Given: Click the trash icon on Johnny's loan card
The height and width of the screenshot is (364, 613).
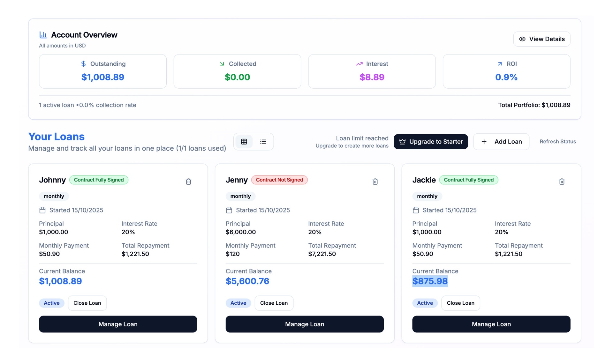Looking at the screenshot, I should 188,181.
